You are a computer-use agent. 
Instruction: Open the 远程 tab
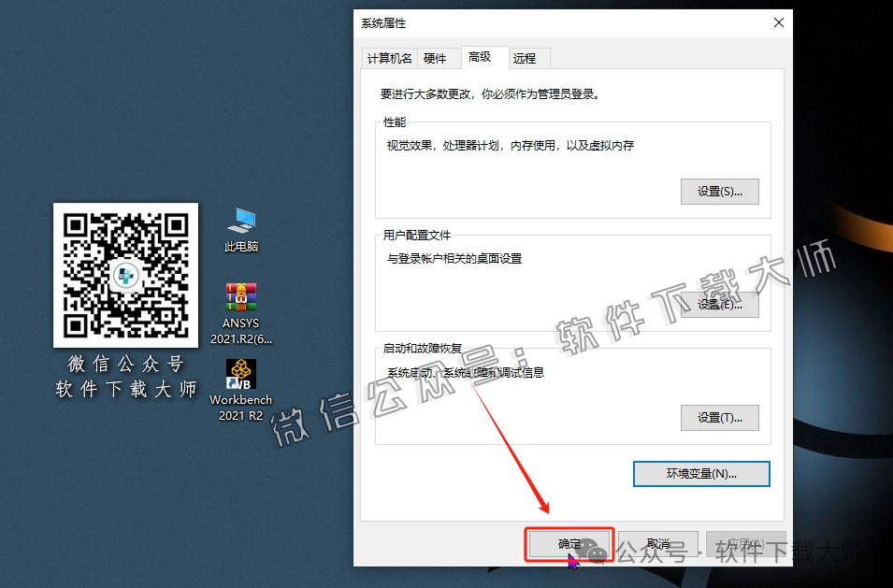pyautogui.click(x=526, y=57)
